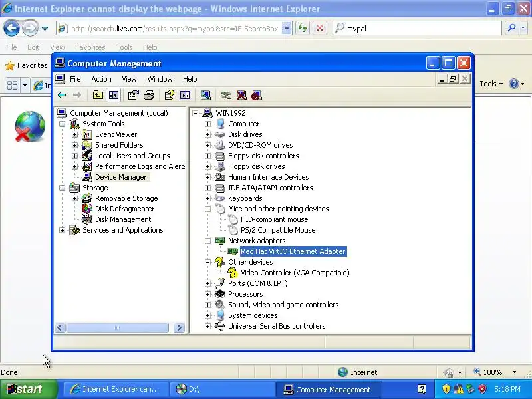
Task: Click Scan for hardware changes icon
Action: pyautogui.click(x=205, y=95)
